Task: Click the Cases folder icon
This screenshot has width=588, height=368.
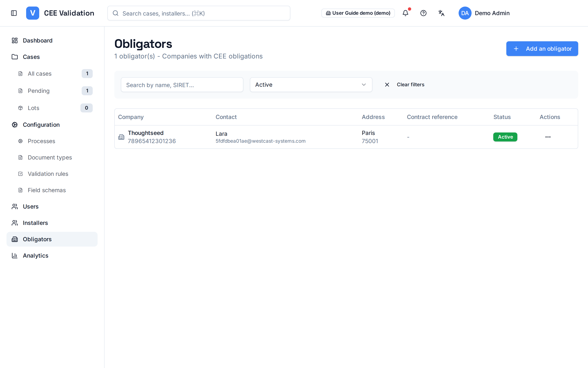Action: click(x=15, y=57)
